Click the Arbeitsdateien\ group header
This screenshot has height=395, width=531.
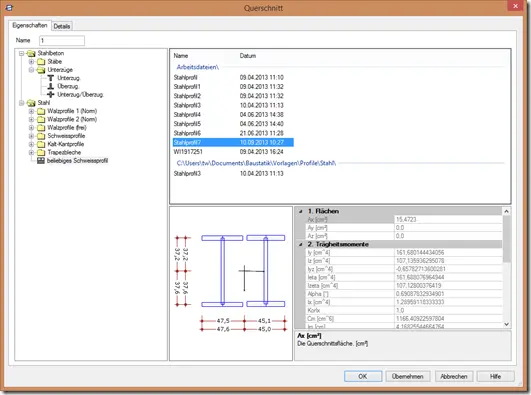tap(197, 67)
